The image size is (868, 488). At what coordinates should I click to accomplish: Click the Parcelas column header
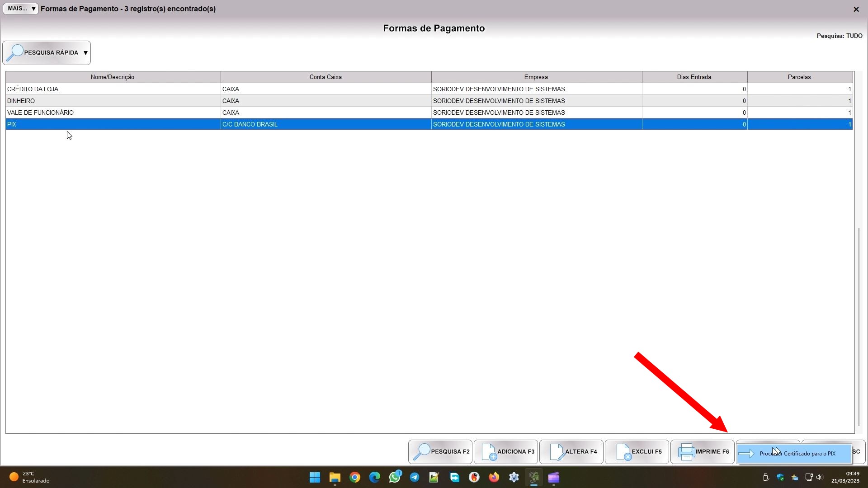point(799,77)
